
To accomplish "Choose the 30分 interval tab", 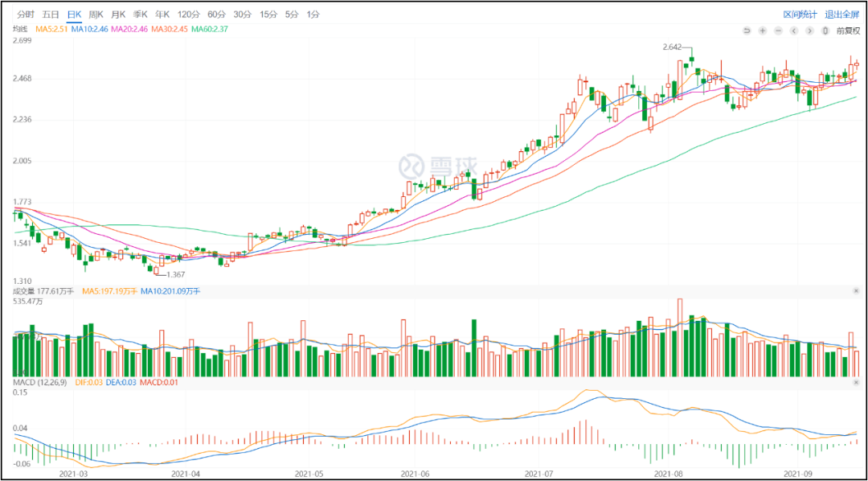I will (x=242, y=15).
